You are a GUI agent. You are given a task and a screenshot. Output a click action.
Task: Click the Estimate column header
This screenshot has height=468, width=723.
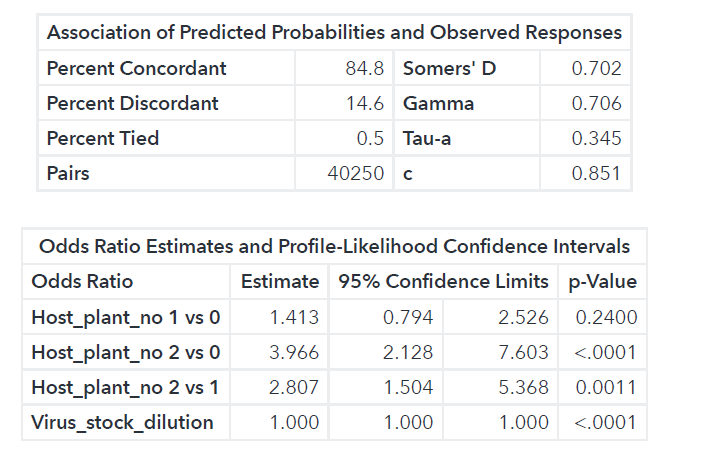280,281
